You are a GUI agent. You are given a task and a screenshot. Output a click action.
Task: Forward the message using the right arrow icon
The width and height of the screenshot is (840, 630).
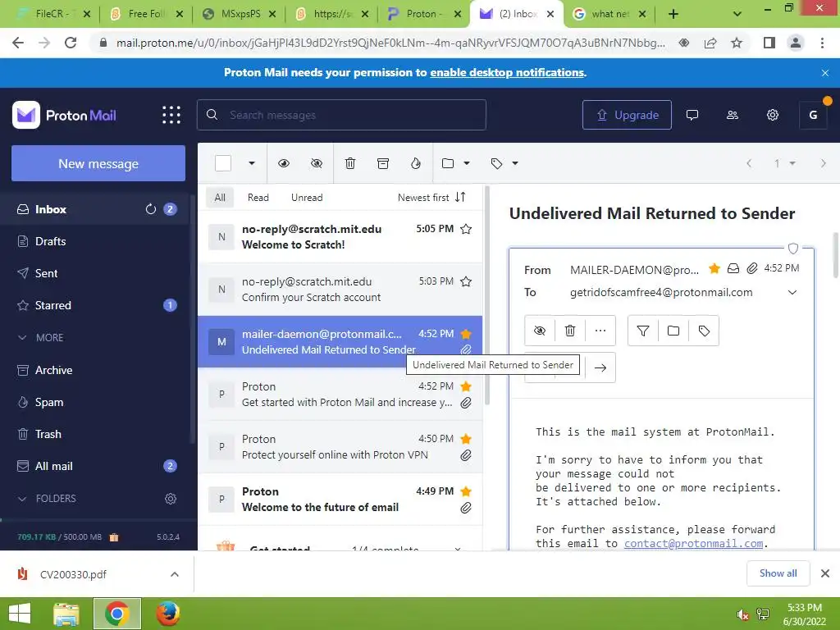(x=600, y=367)
